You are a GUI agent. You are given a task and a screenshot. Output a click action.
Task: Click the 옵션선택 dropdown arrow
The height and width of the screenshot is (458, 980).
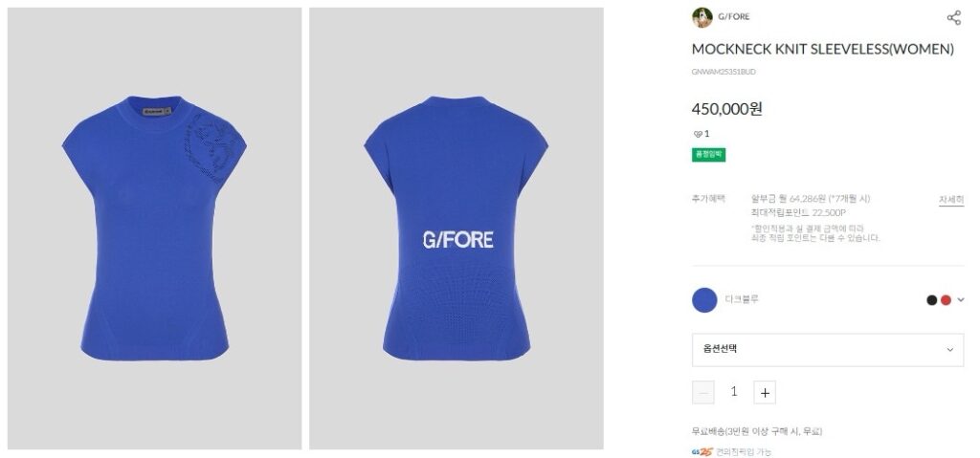click(950, 350)
